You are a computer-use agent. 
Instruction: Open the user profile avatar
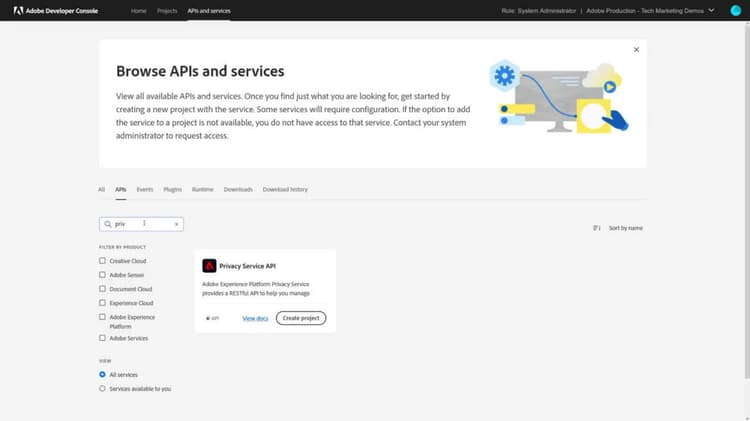coord(736,11)
